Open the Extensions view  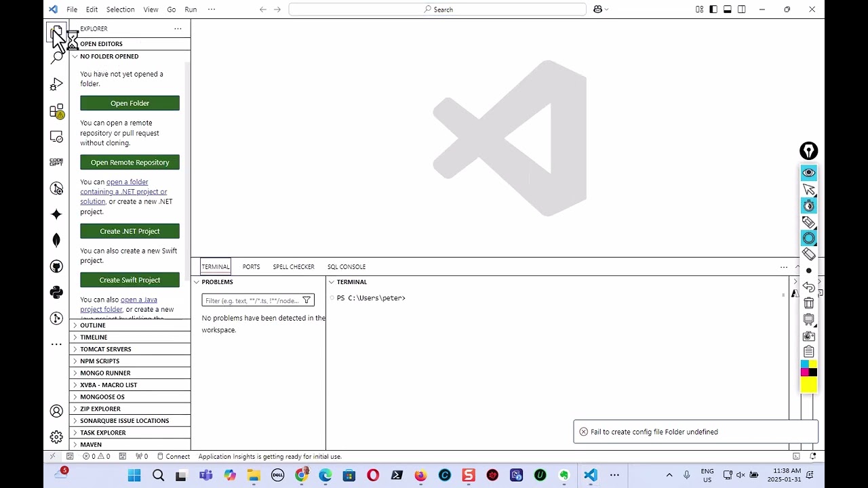tap(56, 110)
